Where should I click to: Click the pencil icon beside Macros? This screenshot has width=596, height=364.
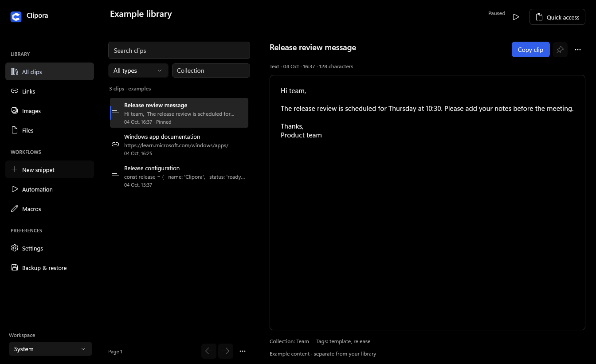15,209
